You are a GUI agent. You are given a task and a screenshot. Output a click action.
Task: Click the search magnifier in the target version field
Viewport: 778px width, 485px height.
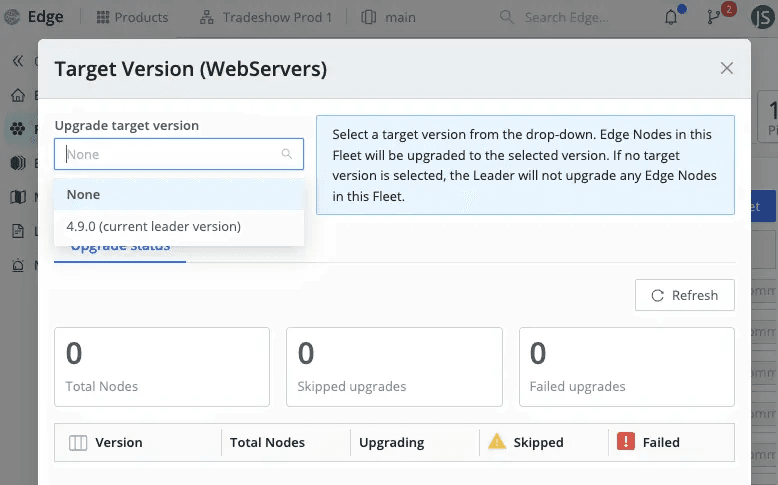click(x=287, y=154)
